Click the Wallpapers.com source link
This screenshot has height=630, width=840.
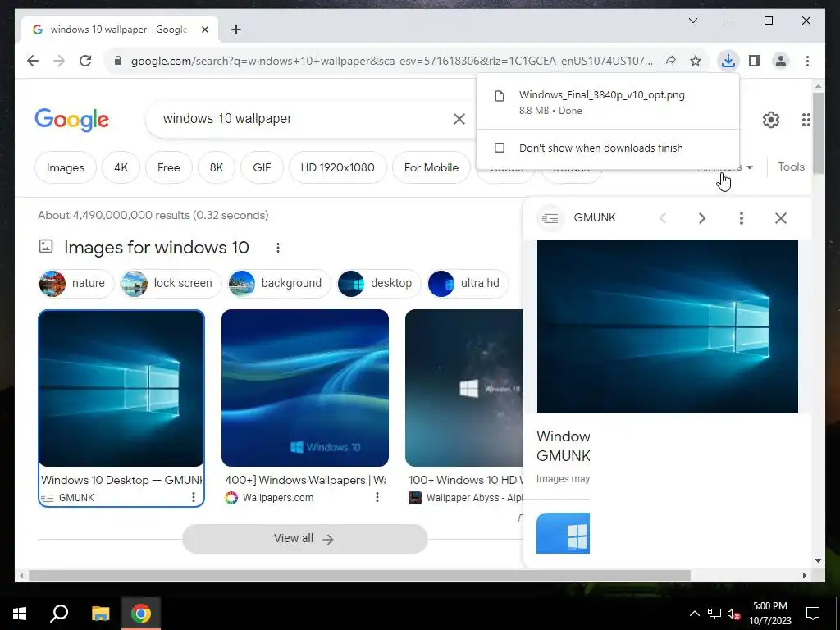pos(277,498)
